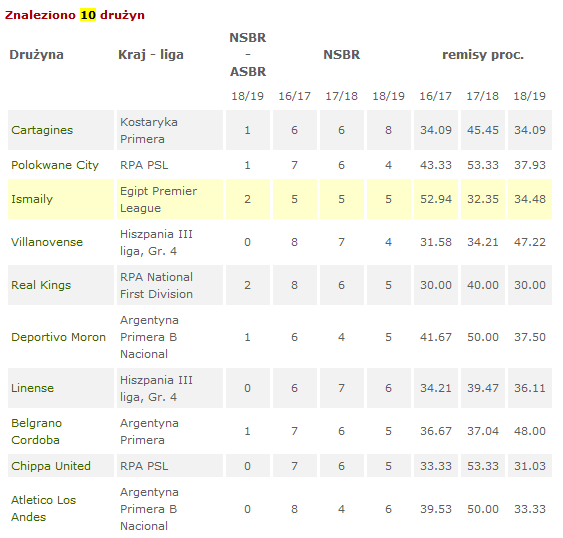Click the NSBR - ASBR column header
Image resolution: width=563 pixels, height=538 pixels.
(248, 55)
